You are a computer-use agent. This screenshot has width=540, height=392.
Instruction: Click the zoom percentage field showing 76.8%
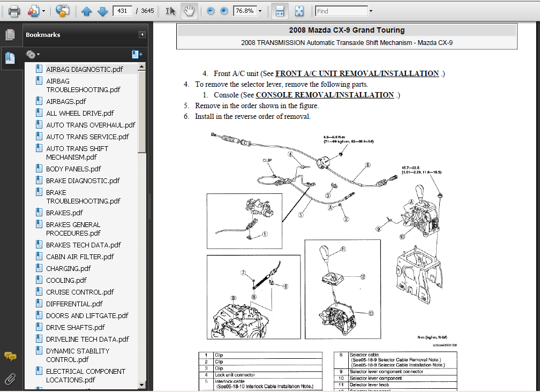[x=245, y=11]
